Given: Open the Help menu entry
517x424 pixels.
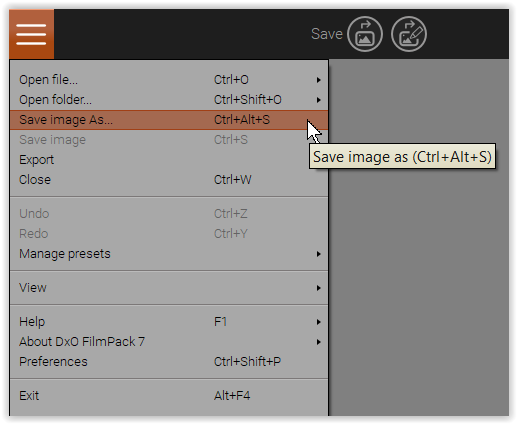Looking at the screenshot, I should [169, 322].
